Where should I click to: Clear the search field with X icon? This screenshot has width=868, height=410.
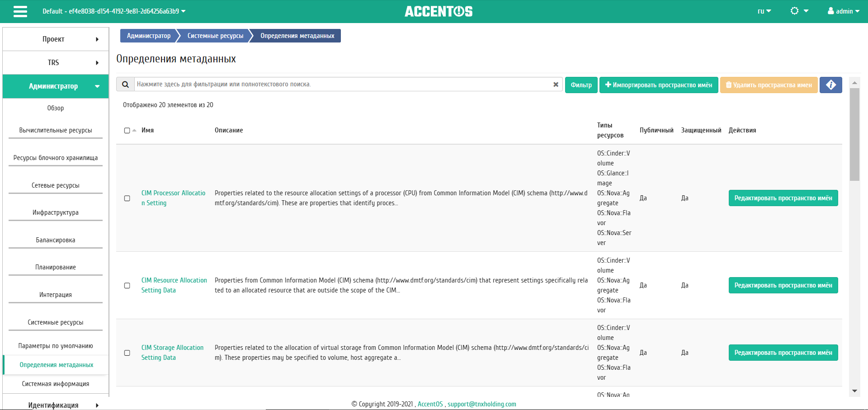point(556,85)
